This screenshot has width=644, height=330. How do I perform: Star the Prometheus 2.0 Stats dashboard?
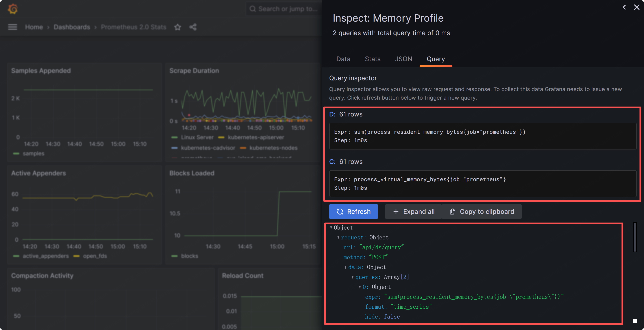point(177,27)
